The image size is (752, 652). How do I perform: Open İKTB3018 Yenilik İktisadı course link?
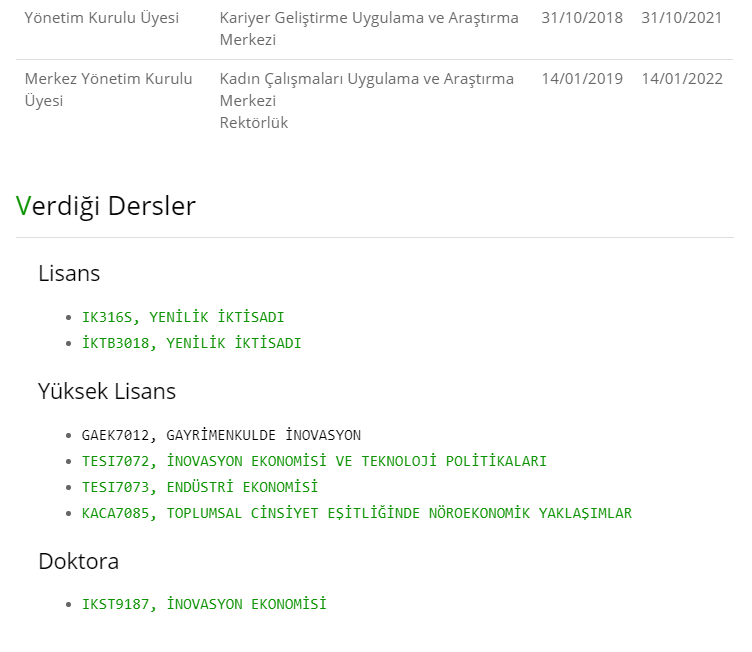[x=191, y=343]
